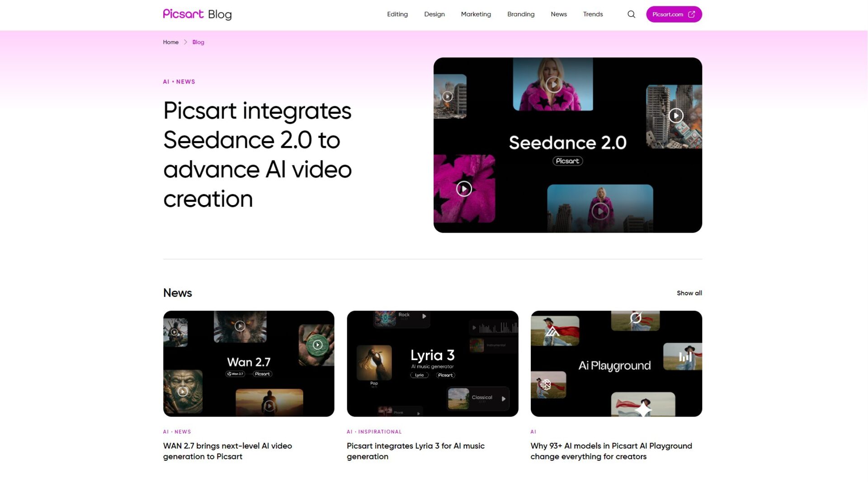The width and height of the screenshot is (868, 482).
Task: Play the Classical track in Lyria card
Action: (x=503, y=399)
